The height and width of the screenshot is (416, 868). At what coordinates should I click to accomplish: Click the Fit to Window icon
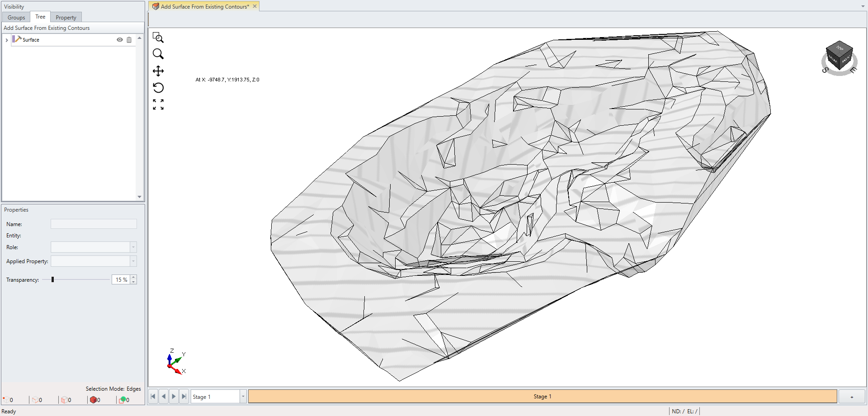click(158, 104)
